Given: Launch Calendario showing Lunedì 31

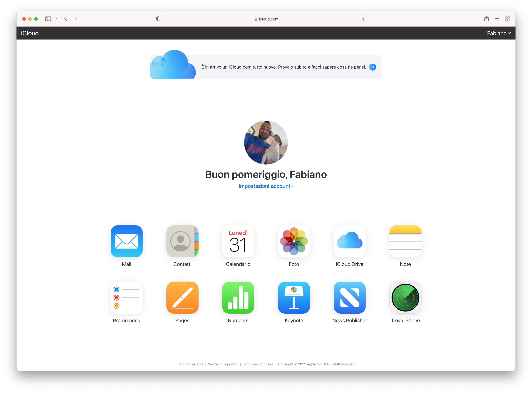Looking at the screenshot, I should click(x=238, y=241).
